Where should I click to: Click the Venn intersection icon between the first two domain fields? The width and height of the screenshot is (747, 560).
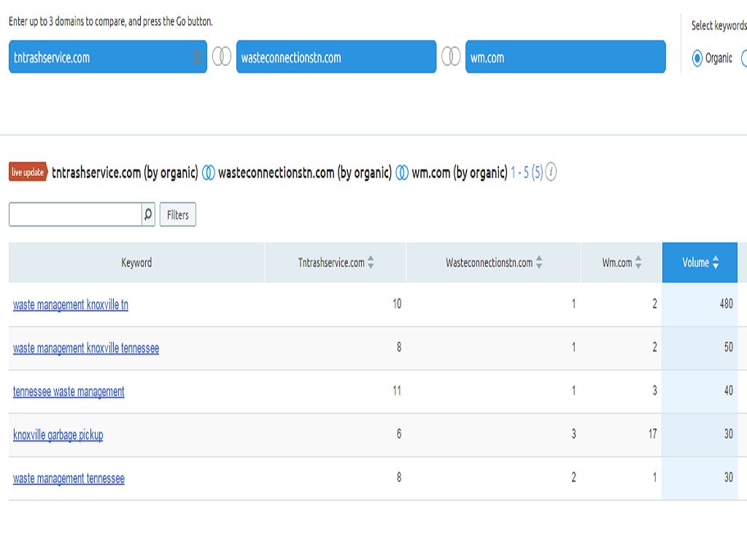(x=222, y=57)
